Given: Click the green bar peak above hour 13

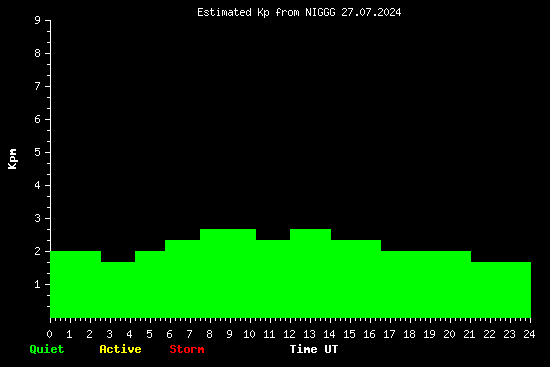Looking at the screenshot, I should 310,274.
